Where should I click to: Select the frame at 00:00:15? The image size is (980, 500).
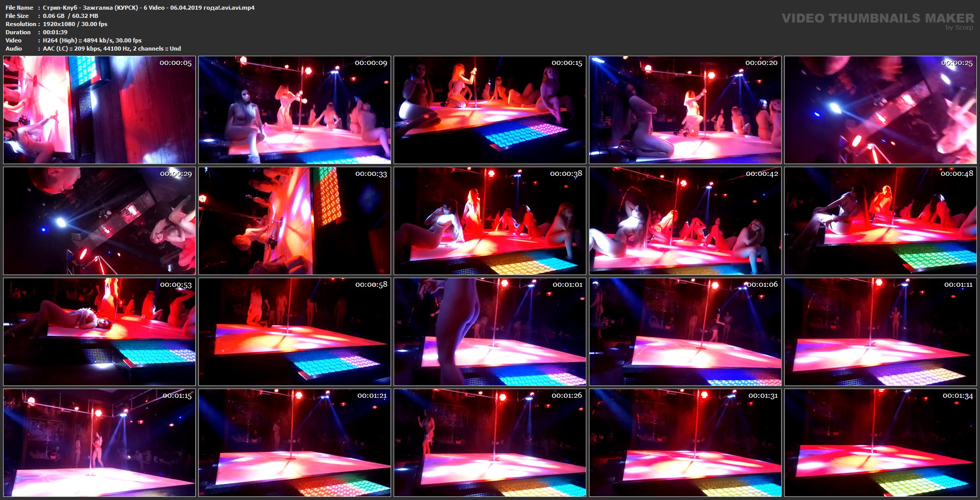[x=490, y=110]
